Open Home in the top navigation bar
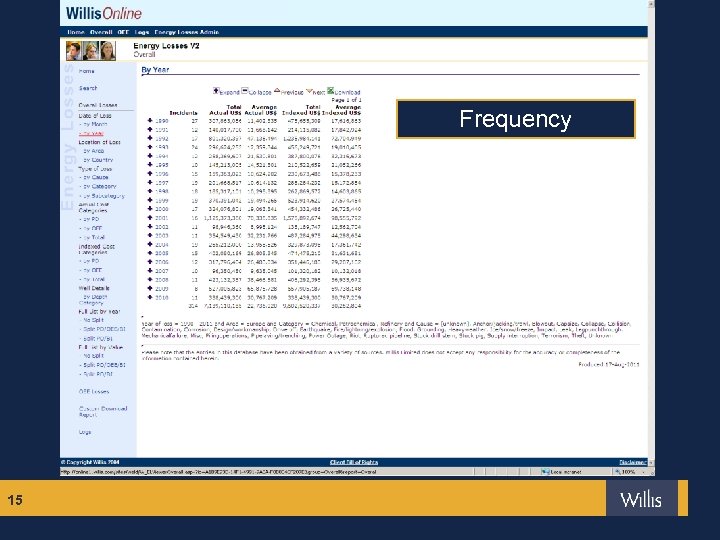Image resolution: width=720 pixels, height=540 pixels. pos(76,32)
